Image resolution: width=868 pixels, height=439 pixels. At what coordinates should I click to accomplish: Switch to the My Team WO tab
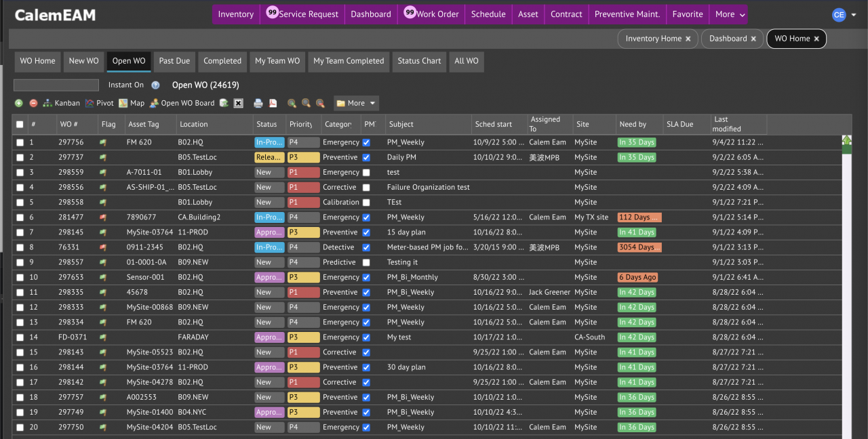coord(277,61)
